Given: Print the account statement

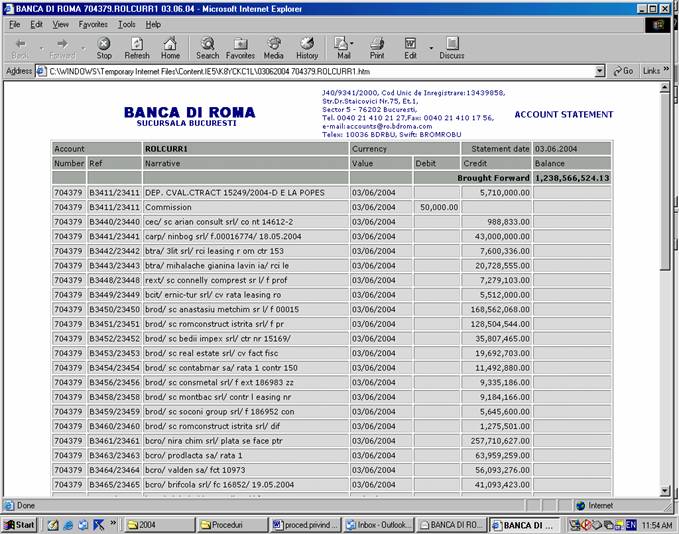Looking at the screenshot, I should [x=377, y=48].
